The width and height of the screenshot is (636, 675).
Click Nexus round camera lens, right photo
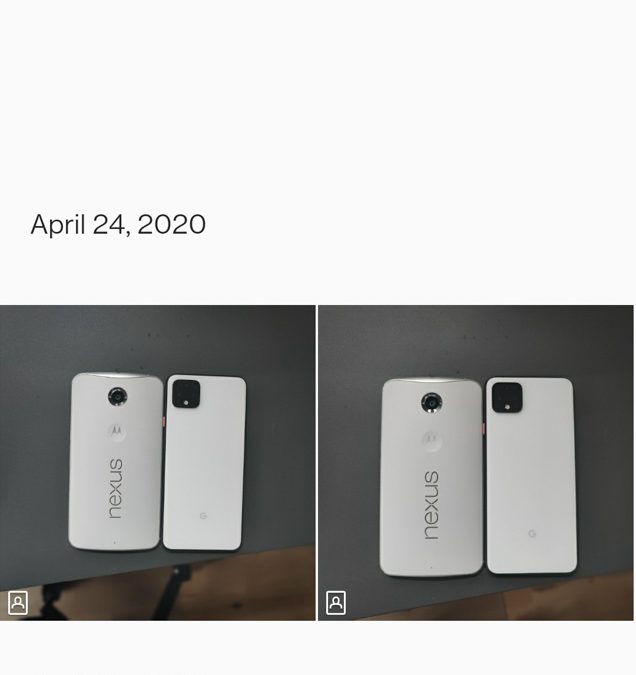coord(431,403)
